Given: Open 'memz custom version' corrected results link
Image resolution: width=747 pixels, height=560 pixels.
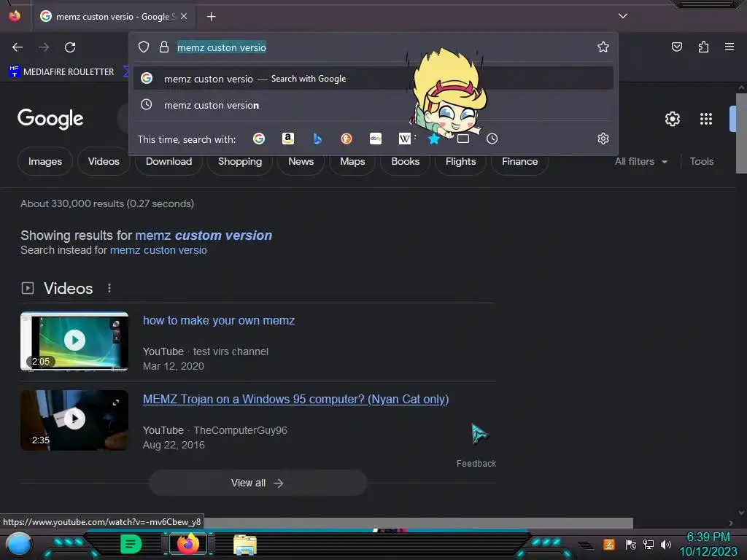Looking at the screenshot, I should [x=204, y=236].
